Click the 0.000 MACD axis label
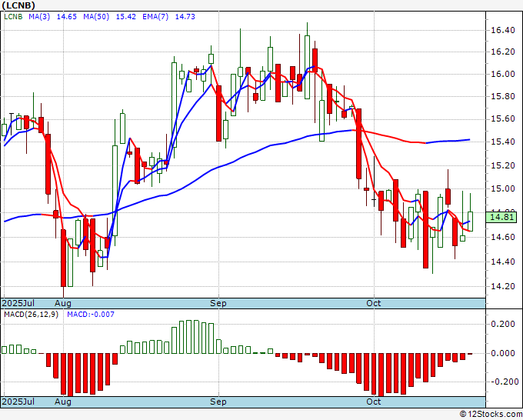 pyautogui.click(x=503, y=353)
